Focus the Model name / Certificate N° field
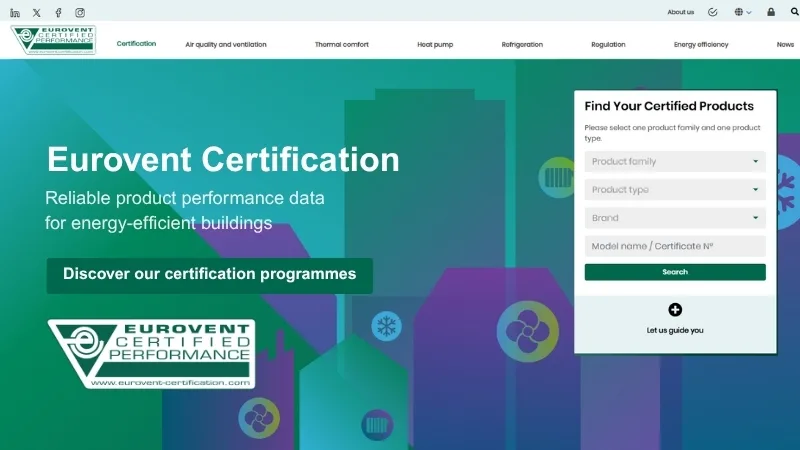Viewport: 800px width, 450px height. click(x=675, y=246)
